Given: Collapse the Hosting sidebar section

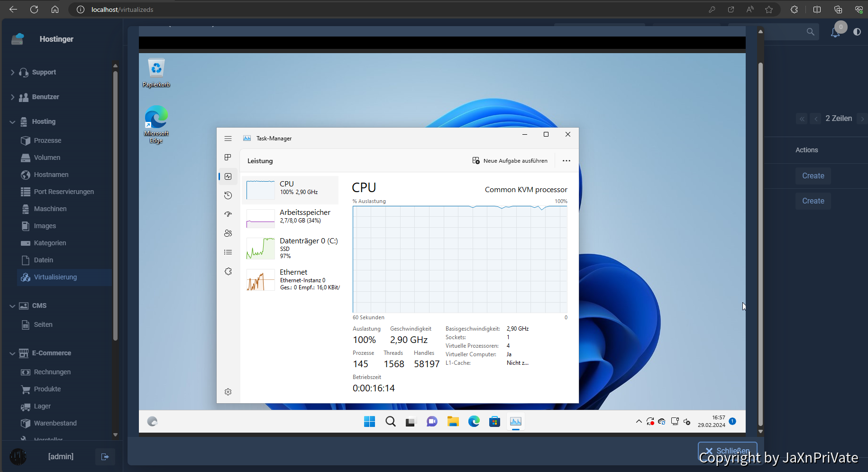Looking at the screenshot, I should pyautogui.click(x=13, y=122).
